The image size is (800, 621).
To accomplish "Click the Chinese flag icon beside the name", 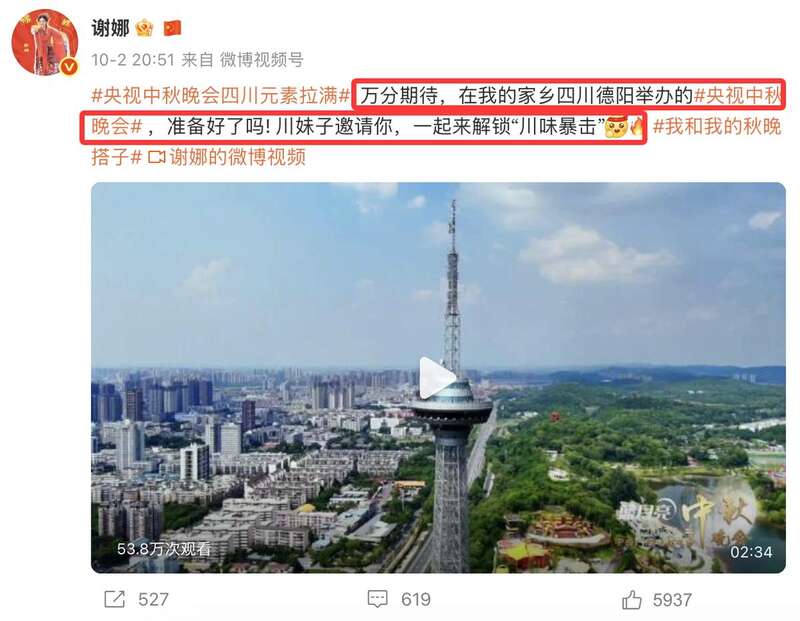I will pyautogui.click(x=172, y=28).
